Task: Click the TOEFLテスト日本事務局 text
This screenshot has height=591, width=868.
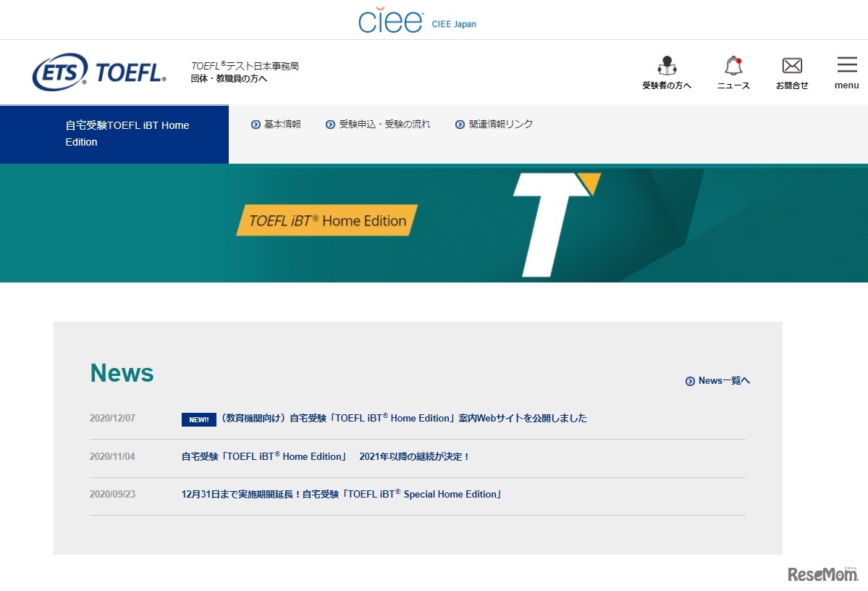Action: 245,66
